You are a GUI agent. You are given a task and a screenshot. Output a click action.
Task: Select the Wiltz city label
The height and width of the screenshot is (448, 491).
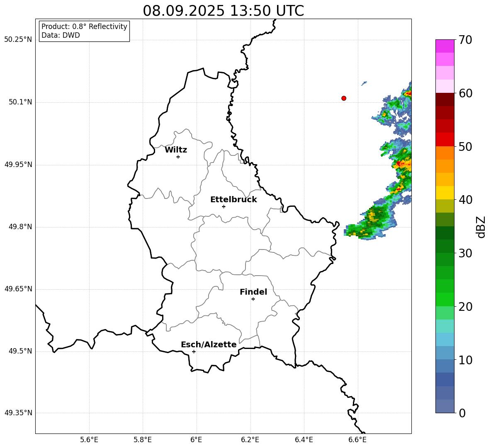click(176, 150)
